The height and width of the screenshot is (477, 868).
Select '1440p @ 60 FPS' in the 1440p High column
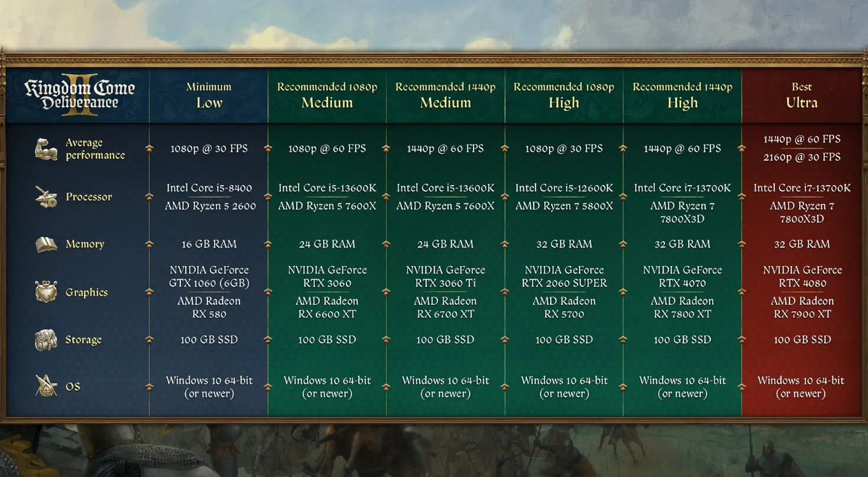coord(682,149)
